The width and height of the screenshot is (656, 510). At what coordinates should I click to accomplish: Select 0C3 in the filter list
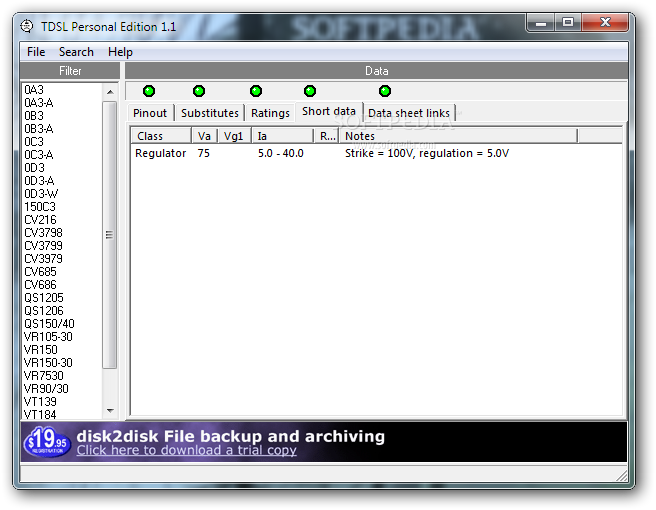pos(34,141)
